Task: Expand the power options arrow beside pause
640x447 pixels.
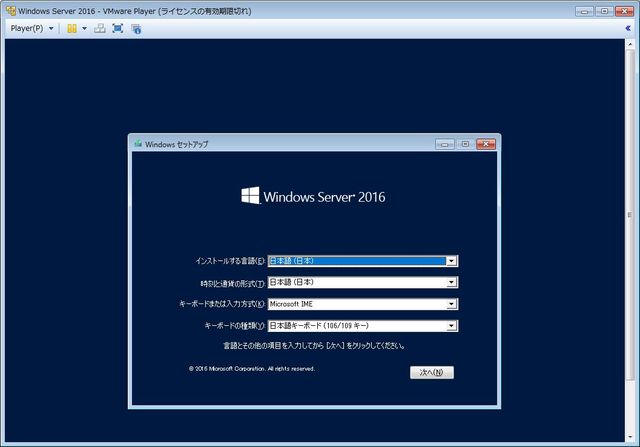Action: [84, 29]
